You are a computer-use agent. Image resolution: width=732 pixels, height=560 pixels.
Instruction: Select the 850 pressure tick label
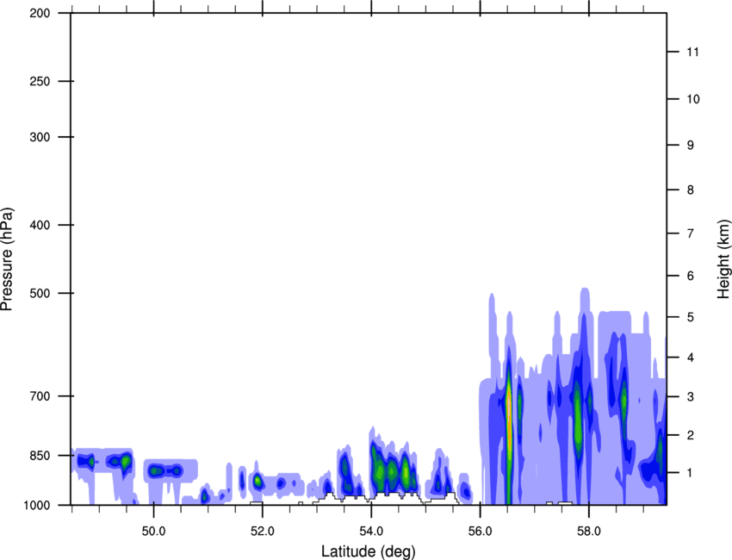click(x=40, y=456)
